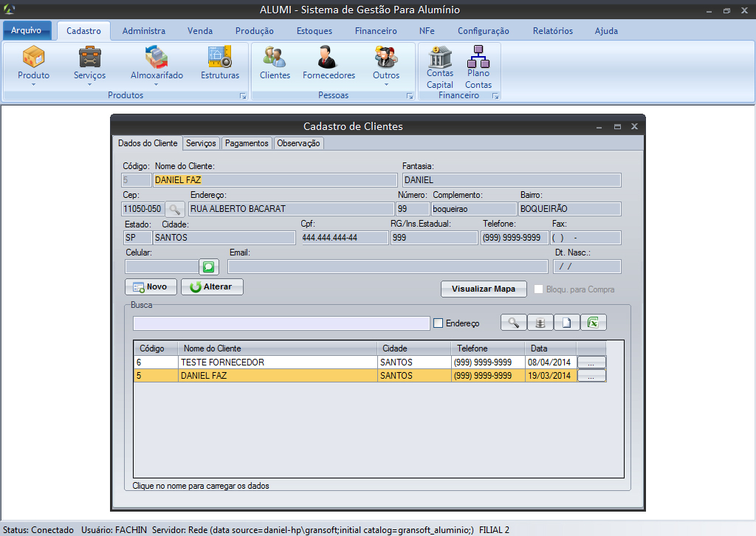Click the blank document icon in Busca

click(x=566, y=323)
